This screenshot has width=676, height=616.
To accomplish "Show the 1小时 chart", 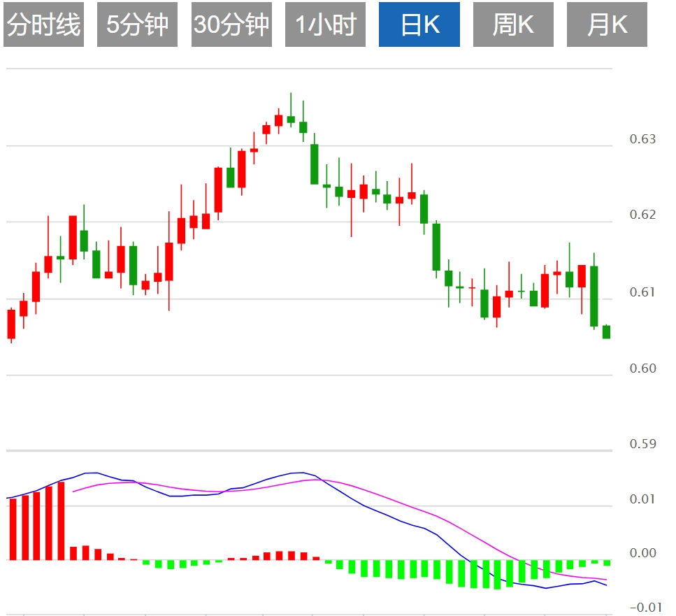I will [x=325, y=25].
